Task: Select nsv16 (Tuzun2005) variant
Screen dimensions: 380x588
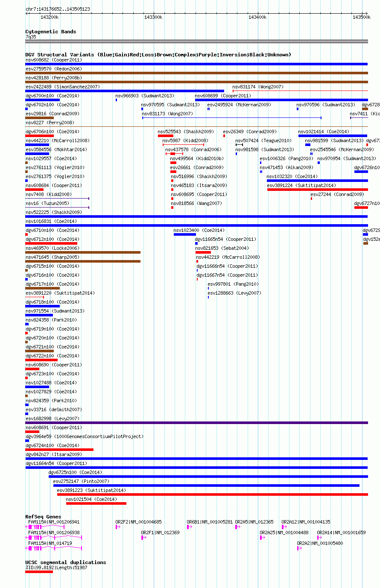Action: [47, 203]
